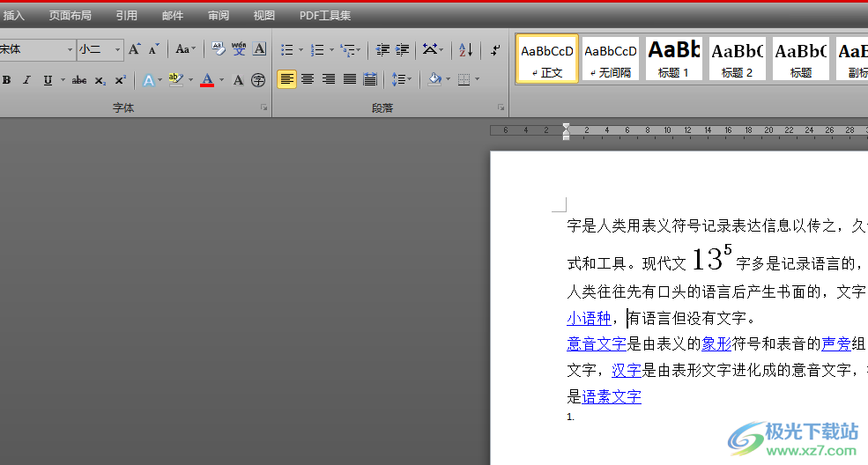Apply the 正文 style
868x465 pixels.
point(547,59)
